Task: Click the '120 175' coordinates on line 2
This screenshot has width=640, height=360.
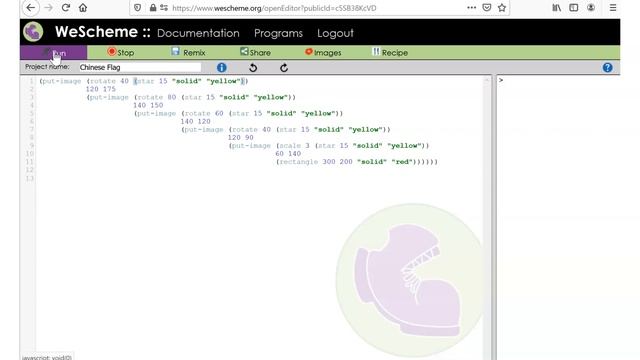Action: coord(100,89)
